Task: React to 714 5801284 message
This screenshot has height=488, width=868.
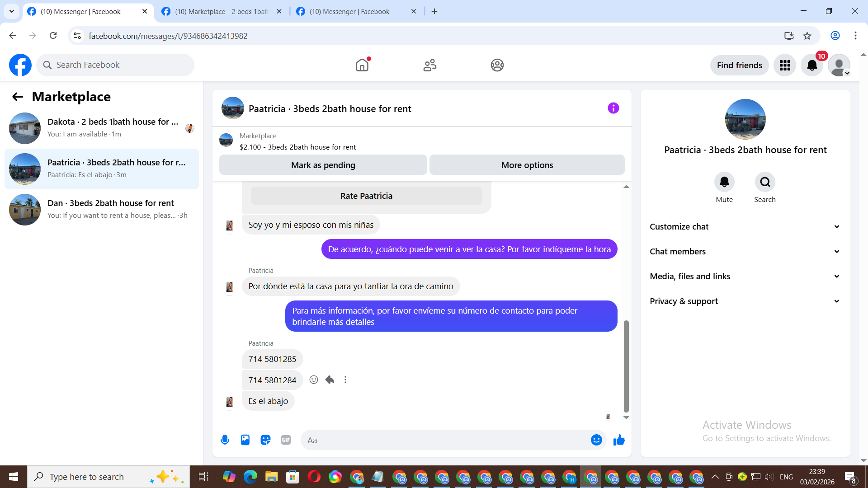Action: coord(314,380)
